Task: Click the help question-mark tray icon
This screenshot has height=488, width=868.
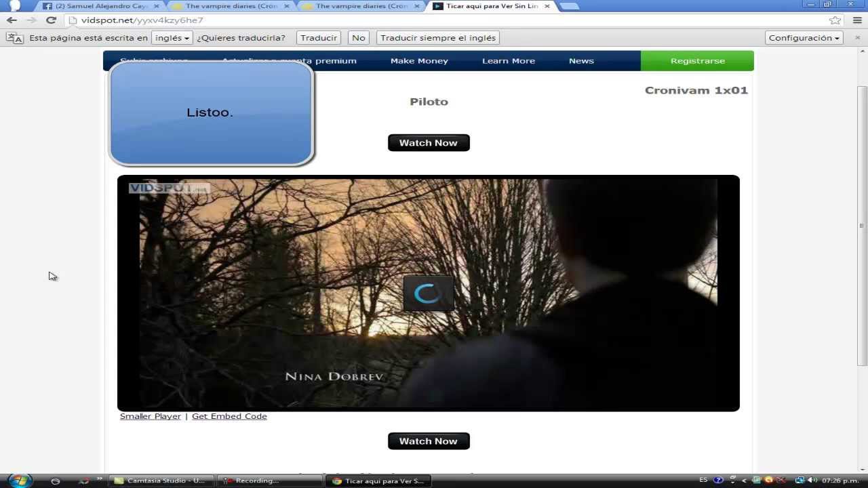Action: tap(718, 481)
